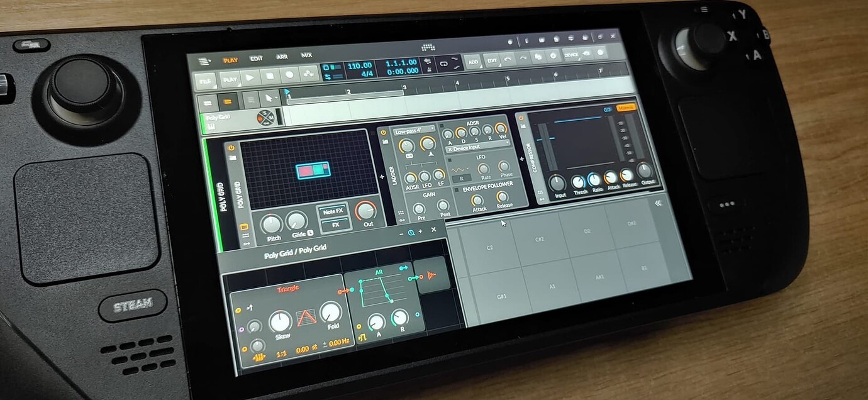
Task: Click the FILE button
Action: pyautogui.click(x=206, y=81)
